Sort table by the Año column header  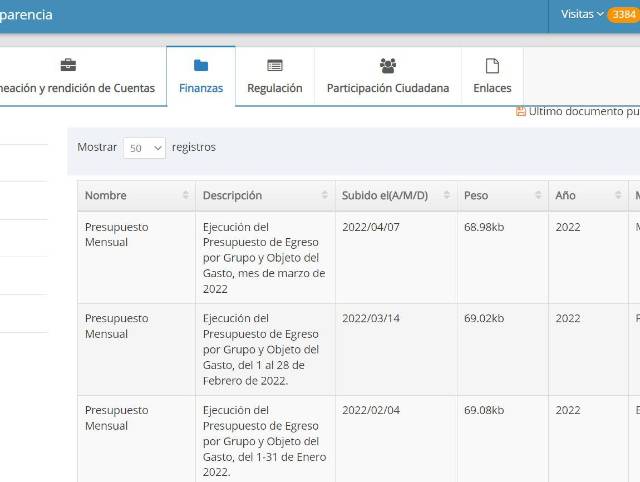566,195
